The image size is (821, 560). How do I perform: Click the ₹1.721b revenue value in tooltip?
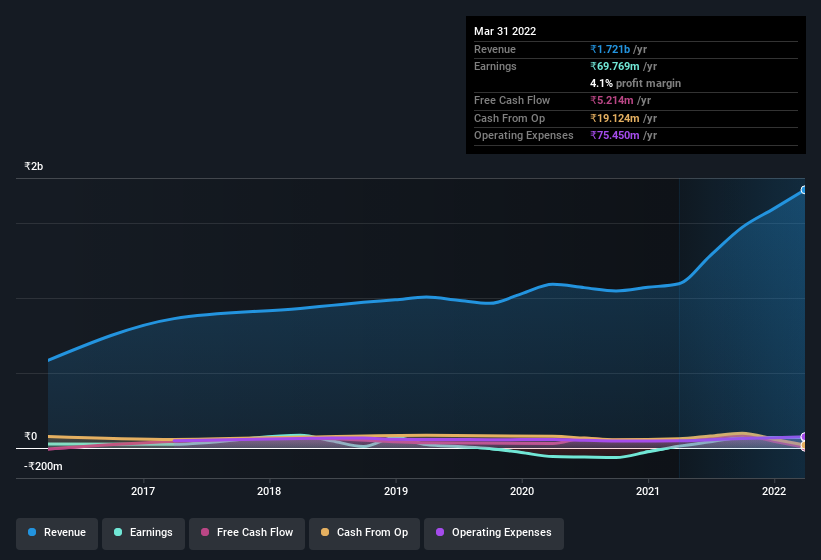tap(610, 49)
